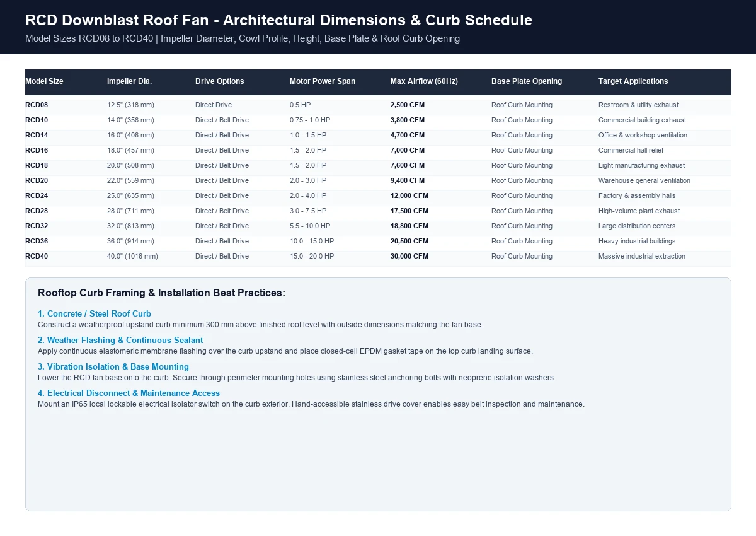Click the Office & workshop ventilation application

643,135
